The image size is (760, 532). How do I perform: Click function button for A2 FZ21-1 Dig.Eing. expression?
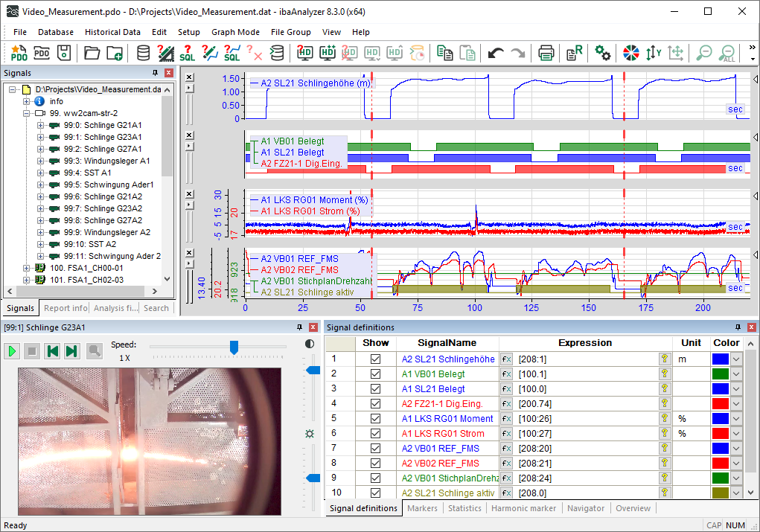pos(507,404)
